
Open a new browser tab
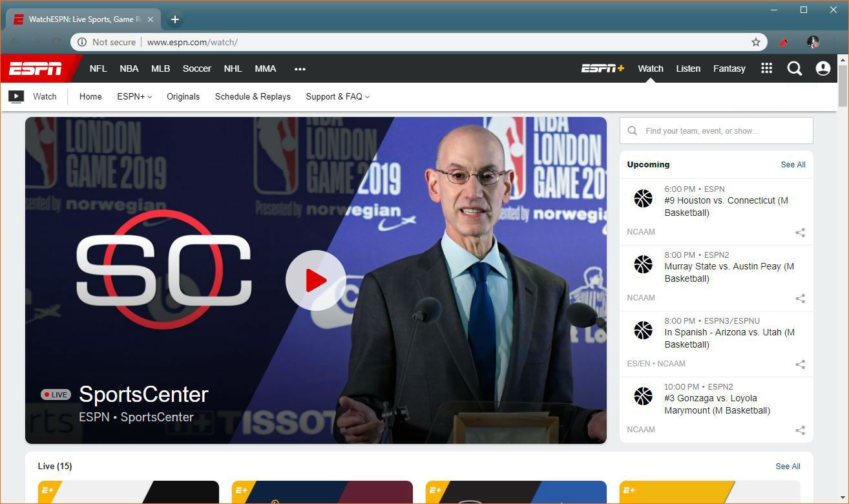tap(175, 19)
